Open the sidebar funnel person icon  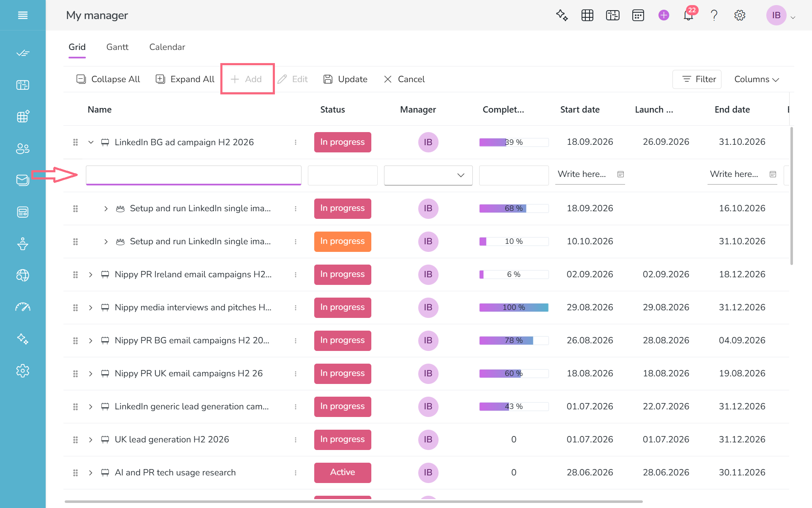coord(23,243)
